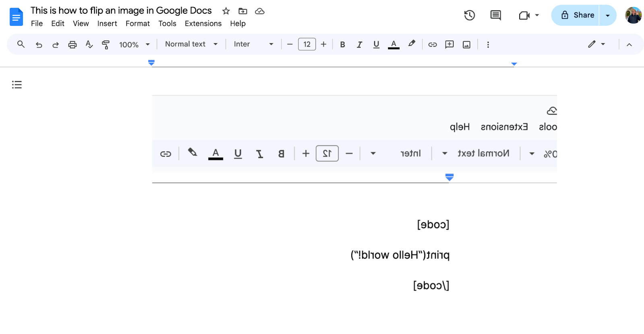Open the Edit menu
This screenshot has width=644, height=334.
pos(58,23)
